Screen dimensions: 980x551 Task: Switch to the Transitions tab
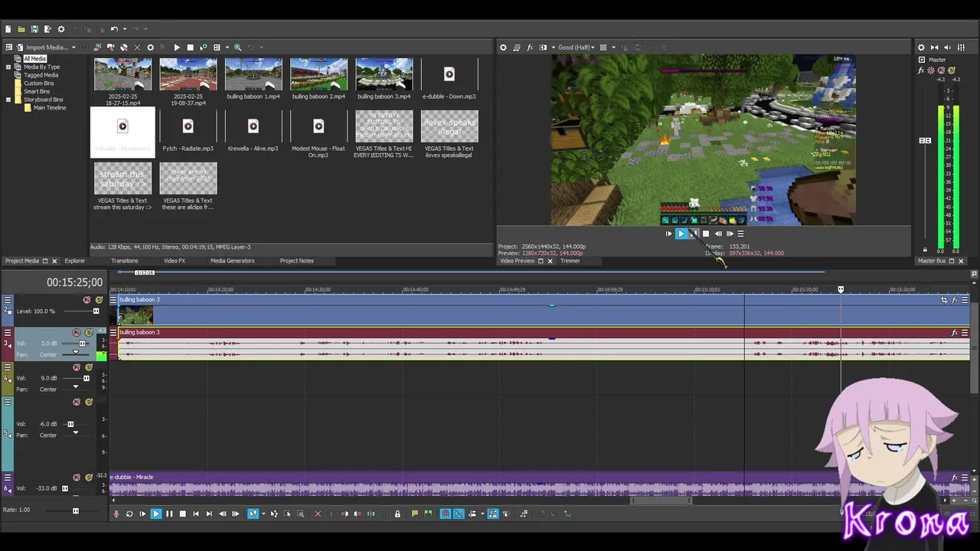pyautogui.click(x=124, y=261)
